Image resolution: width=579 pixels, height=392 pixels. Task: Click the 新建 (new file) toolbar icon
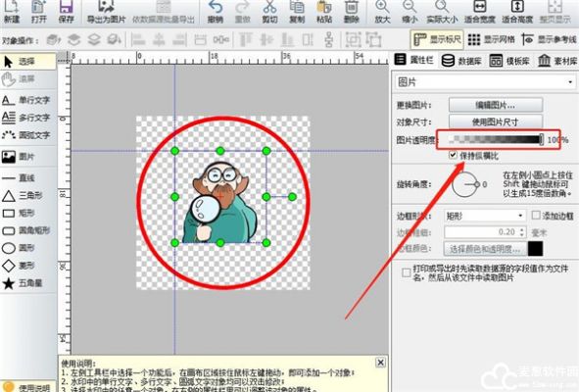[12, 12]
